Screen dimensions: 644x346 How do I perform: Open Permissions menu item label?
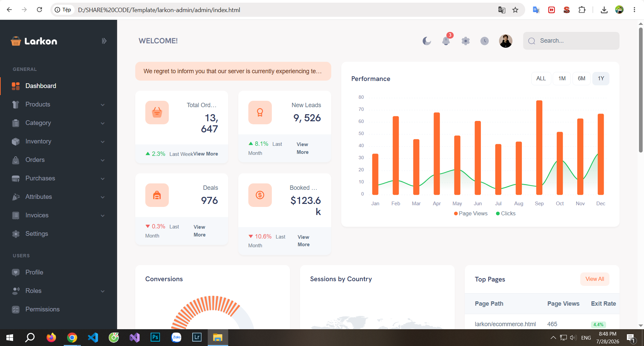tap(42, 309)
